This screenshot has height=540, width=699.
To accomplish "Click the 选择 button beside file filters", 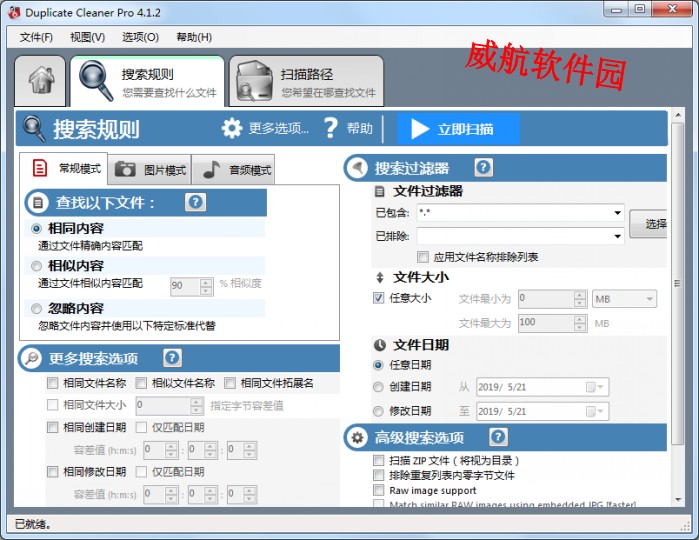I will point(649,224).
